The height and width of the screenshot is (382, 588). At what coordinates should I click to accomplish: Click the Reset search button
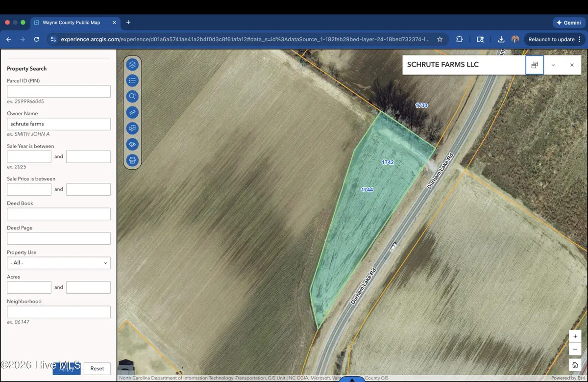97,368
